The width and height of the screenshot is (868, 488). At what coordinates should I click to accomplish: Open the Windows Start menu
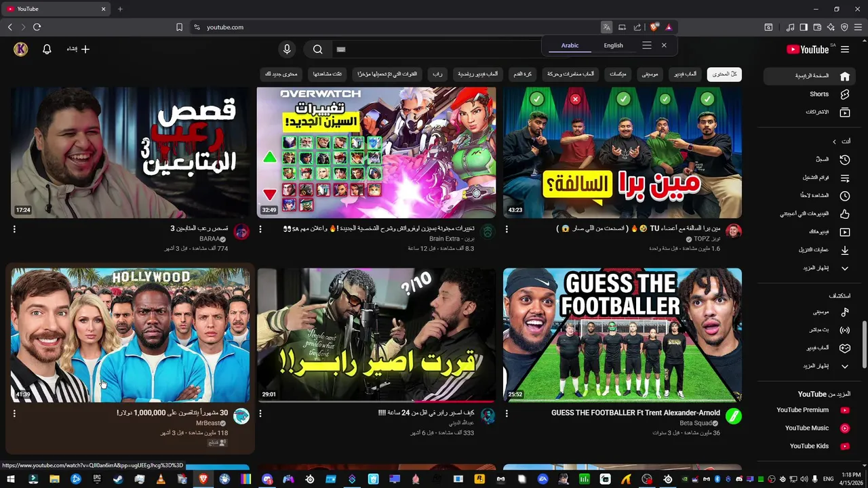pyautogui.click(x=12, y=479)
